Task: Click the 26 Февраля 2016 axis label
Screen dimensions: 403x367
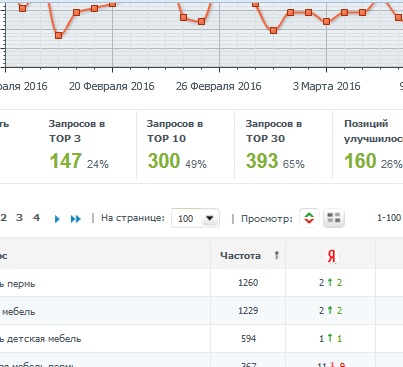Action: [218, 86]
